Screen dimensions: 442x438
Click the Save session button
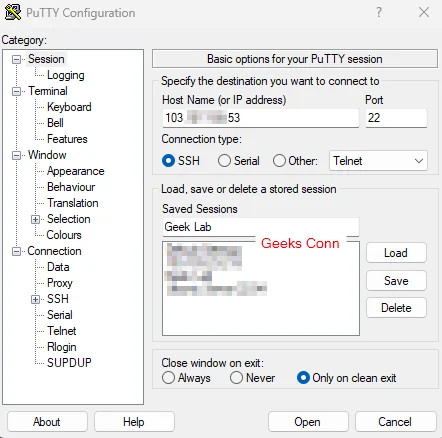(396, 281)
